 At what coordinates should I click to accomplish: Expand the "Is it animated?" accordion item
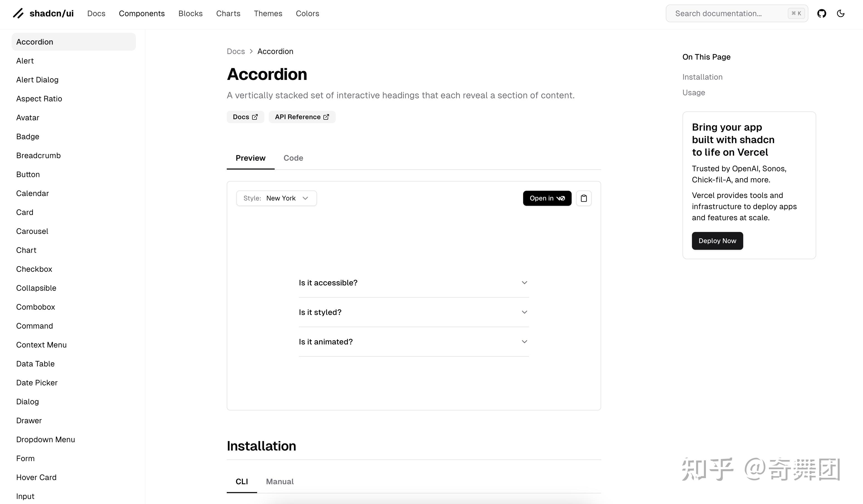click(413, 342)
